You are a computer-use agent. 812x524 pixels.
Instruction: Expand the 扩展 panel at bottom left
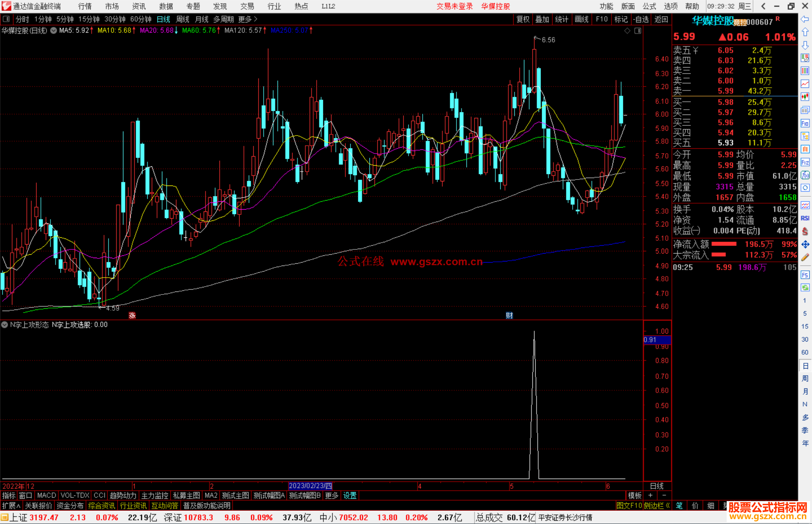pyautogui.click(x=11, y=506)
